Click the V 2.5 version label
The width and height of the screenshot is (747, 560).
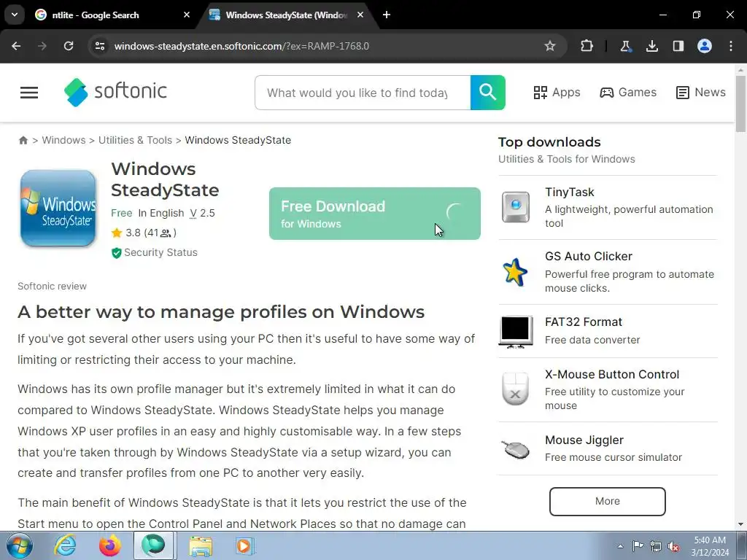(202, 213)
